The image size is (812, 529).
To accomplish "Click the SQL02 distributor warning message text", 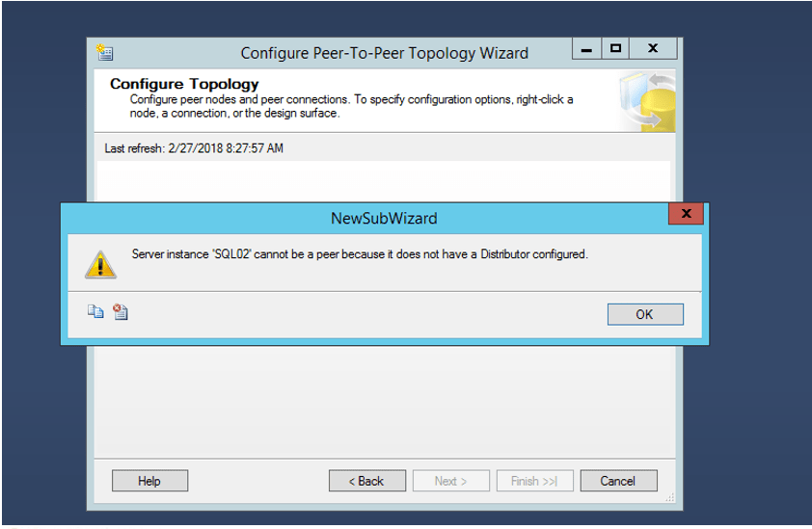I will (x=360, y=254).
